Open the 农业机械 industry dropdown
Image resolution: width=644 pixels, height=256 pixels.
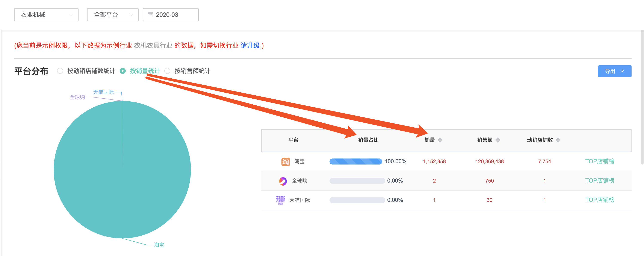(46, 15)
